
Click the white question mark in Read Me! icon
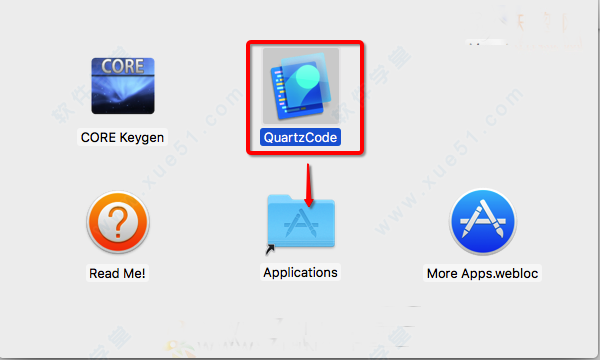point(118,222)
